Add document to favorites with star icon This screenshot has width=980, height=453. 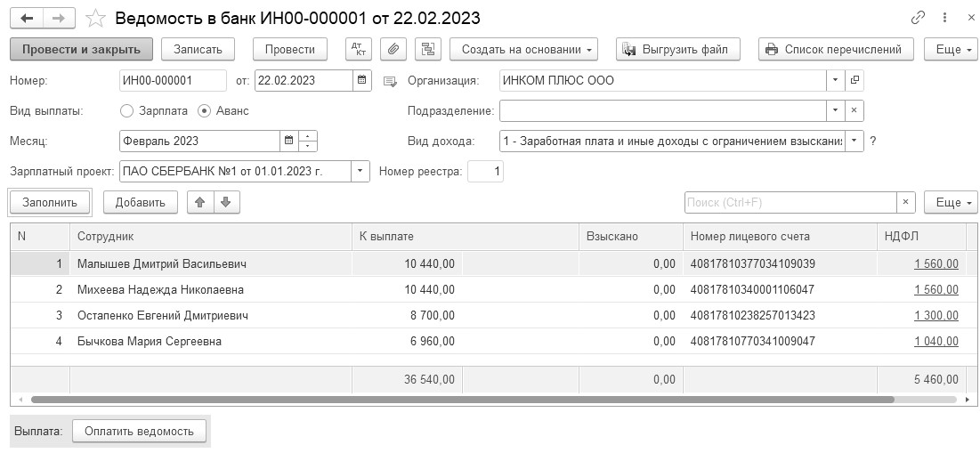[97, 19]
